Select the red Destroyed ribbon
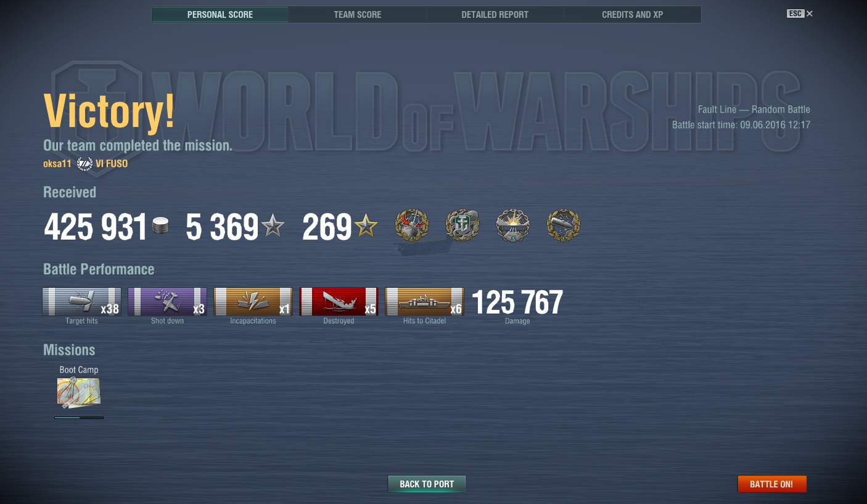Screen dimensions: 867x504 click(339, 301)
